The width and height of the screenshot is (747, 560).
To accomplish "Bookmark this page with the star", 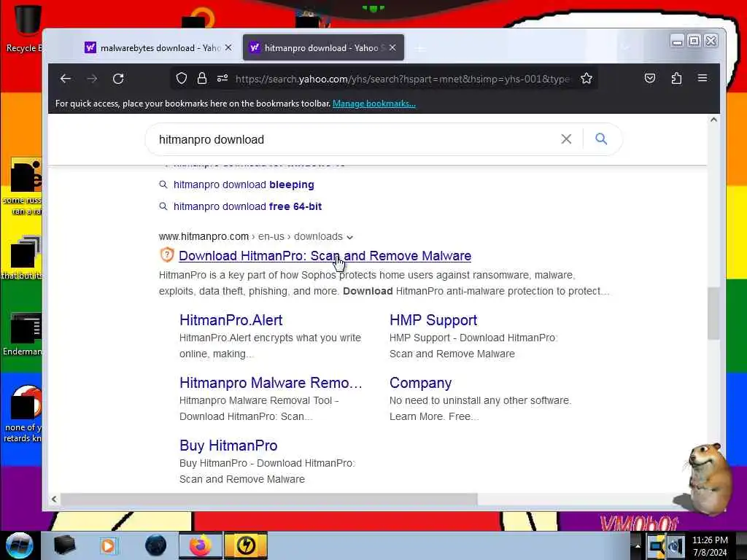I will [587, 78].
